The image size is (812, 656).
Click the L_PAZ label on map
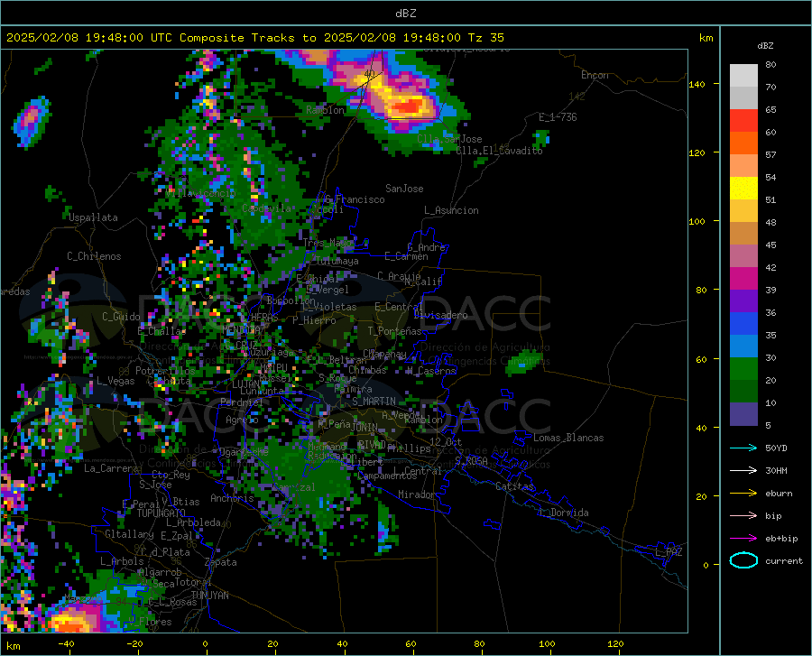(669, 552)
